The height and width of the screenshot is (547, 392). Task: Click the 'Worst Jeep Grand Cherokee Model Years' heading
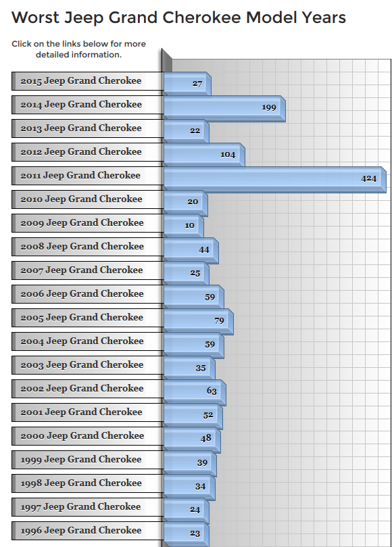pyautogui.click(x=178, y=18)
